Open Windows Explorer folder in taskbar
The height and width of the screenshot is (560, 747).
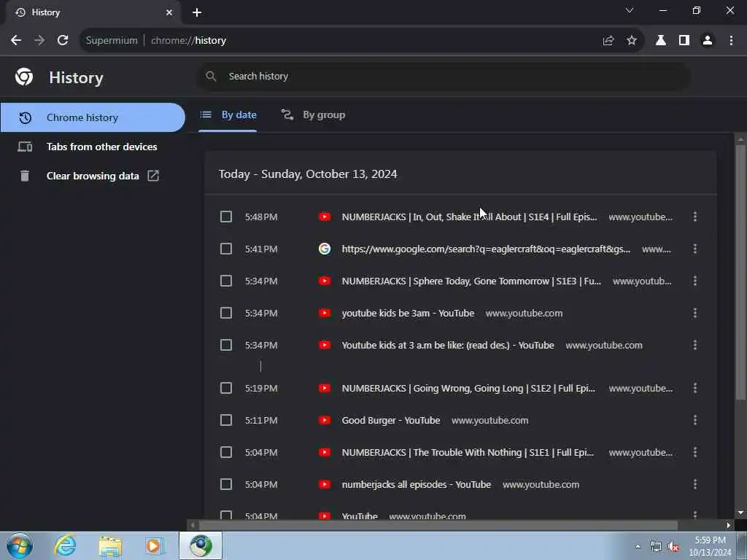pos(111,545)
